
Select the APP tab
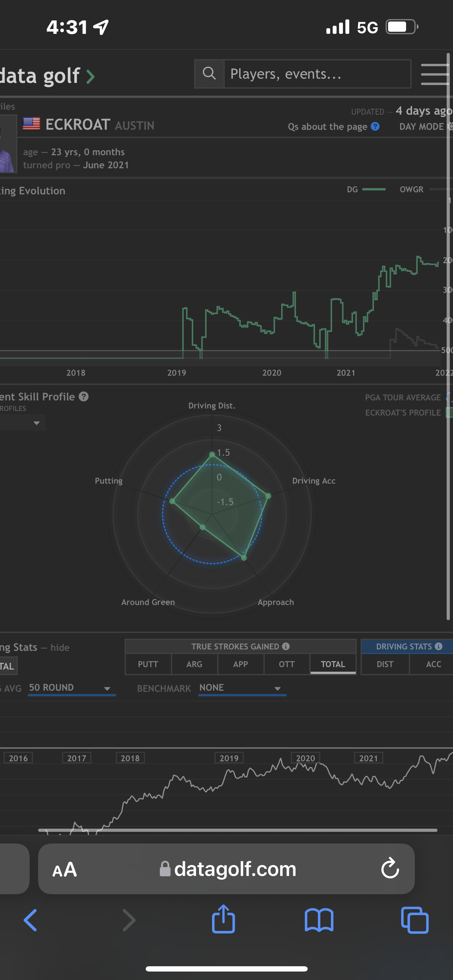(x=240, y=664)
